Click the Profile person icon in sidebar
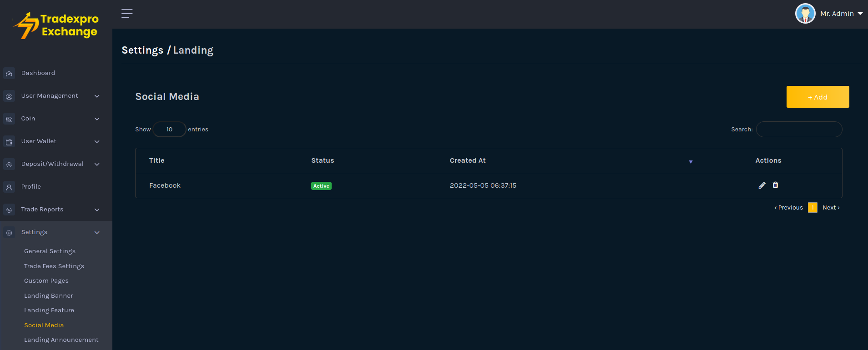Viewport: 868px width, 350px height. (x=9, y=187)
